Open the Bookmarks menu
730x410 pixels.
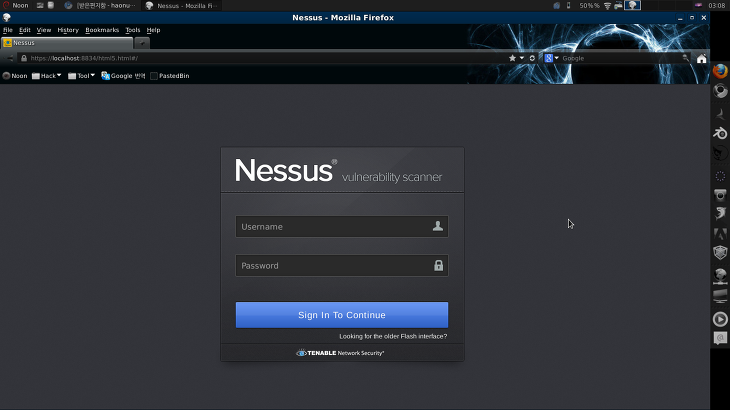click(x=102, y=30)
